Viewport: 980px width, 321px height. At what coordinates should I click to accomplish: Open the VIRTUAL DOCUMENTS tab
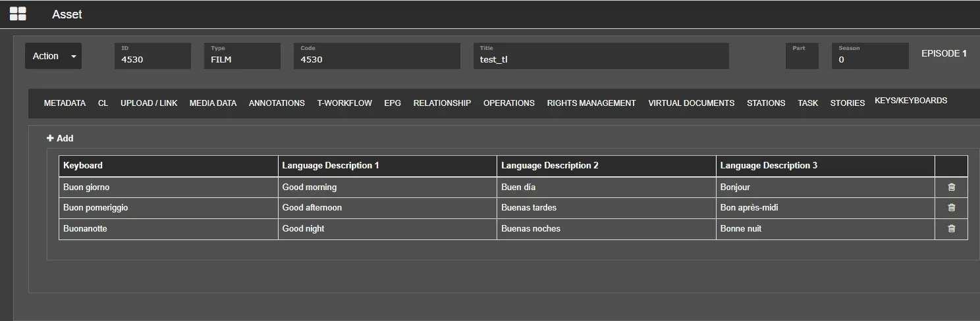coord(691,103)
